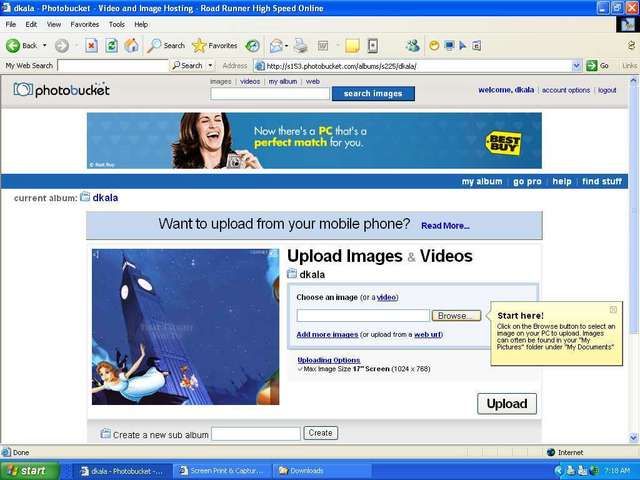This screenshot has width=640, height=480.
Task: Open my album in the blue navigation bar
Action: coord(482,181)
